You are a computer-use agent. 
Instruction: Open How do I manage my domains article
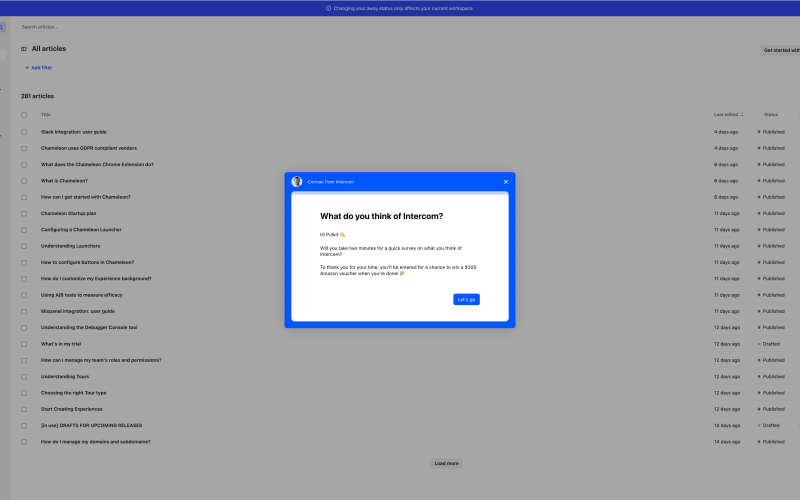(95, 442)
